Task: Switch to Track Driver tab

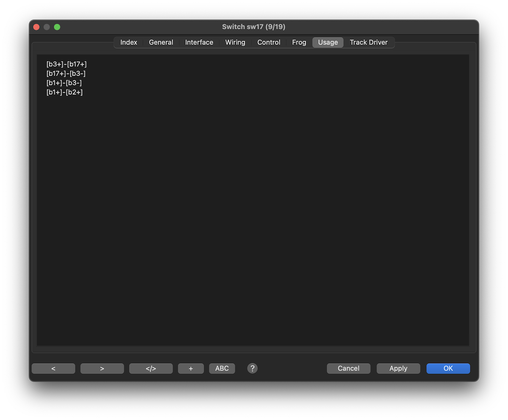Action: point(368,42)
